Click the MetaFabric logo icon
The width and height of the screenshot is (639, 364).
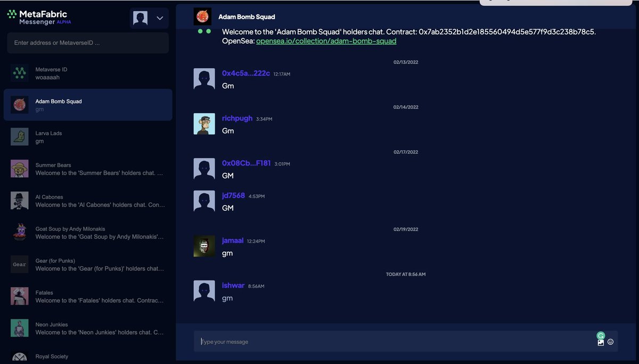(x=12, y=14)
